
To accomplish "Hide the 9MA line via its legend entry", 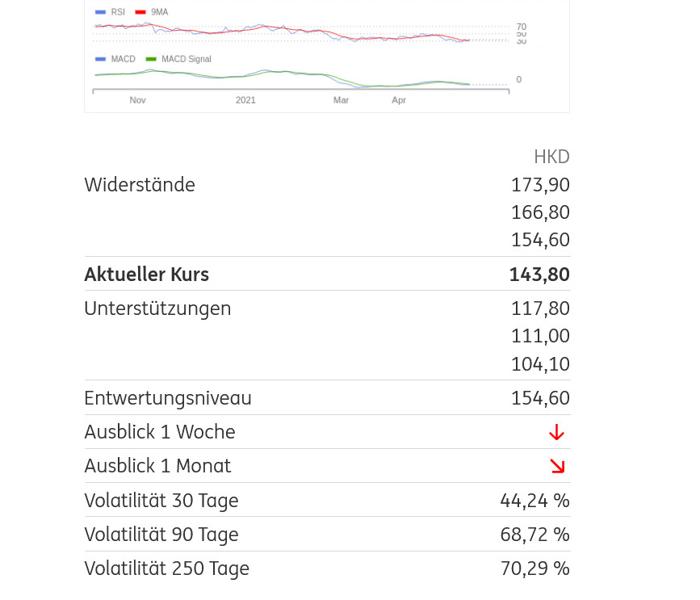I will [x=152, y=12].
